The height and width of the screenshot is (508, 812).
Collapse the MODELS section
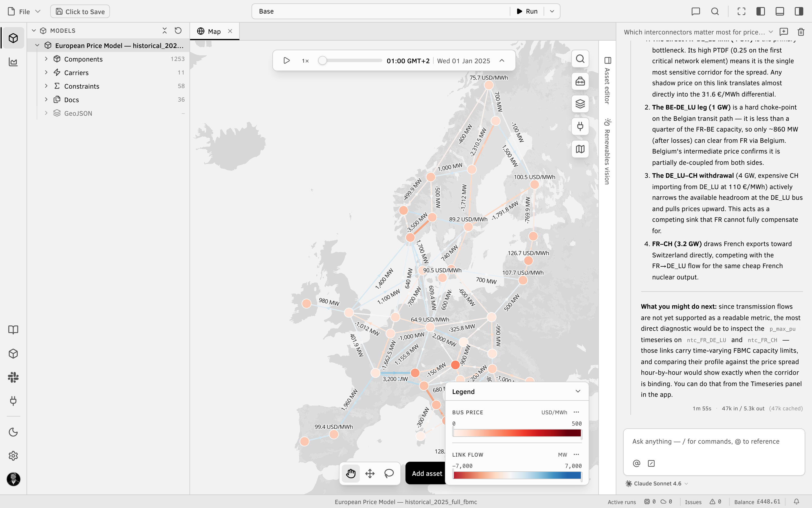click(x=34, y=30)
